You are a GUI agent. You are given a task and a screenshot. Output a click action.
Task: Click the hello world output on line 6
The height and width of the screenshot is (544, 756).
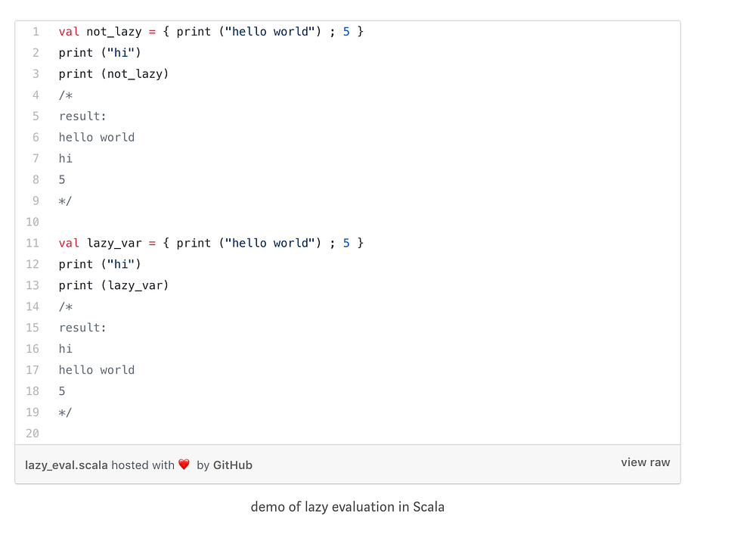click(x=97, y=137)
